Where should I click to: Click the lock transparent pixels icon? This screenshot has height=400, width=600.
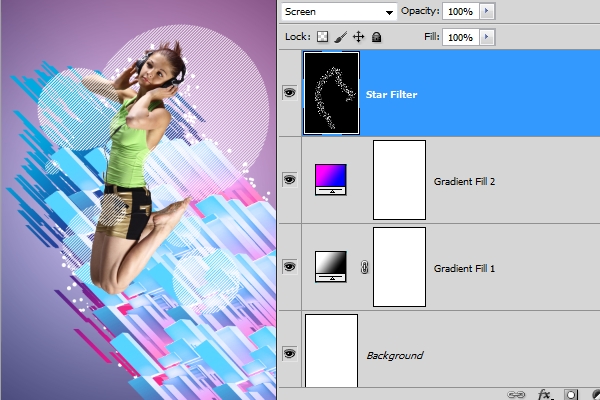pos(323,37)
